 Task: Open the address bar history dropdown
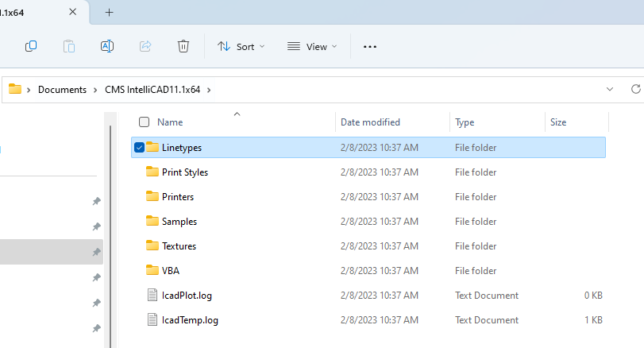[610, 89]
